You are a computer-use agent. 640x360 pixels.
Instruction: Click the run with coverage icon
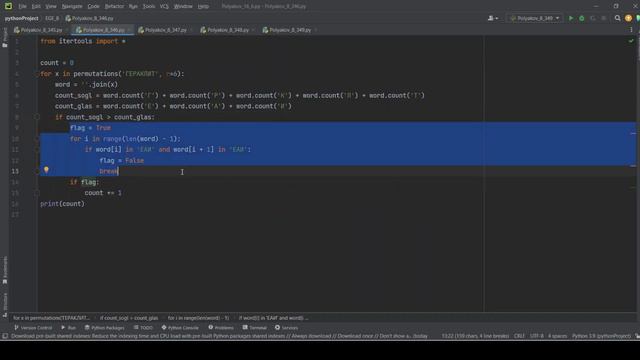click(593, 18)
